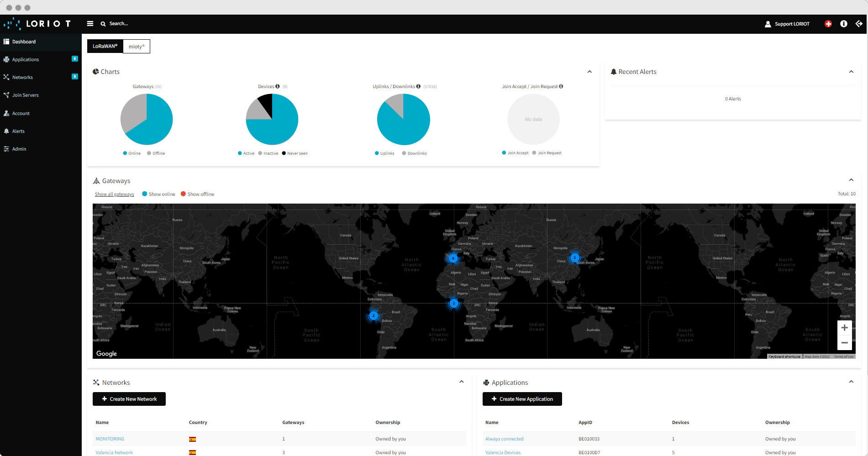Viewport: 868px width, 456px height.
Task: Open the info icon in header
Action: [844, 24]
